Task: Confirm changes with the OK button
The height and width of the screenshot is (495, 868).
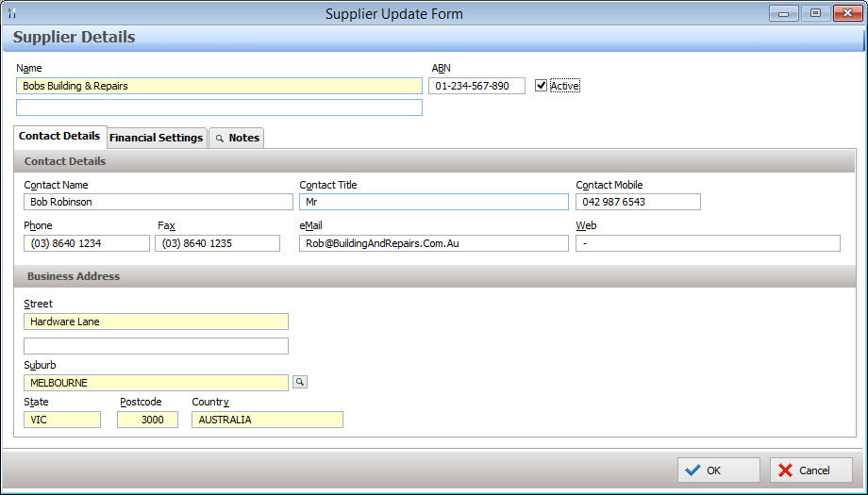Action: [x=719, y=470]
